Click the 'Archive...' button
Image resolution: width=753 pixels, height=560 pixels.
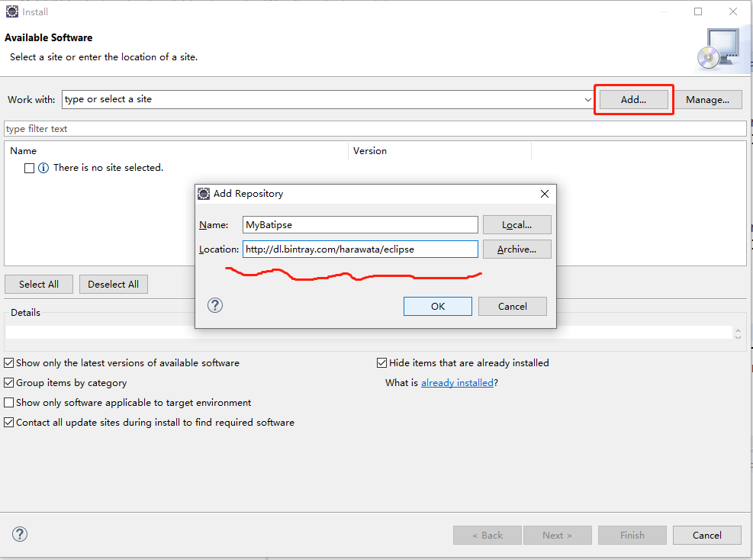point(516,249)
